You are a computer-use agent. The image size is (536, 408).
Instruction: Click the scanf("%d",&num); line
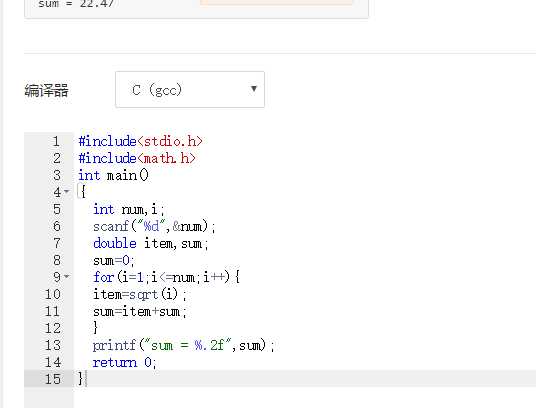click(154, 226)
